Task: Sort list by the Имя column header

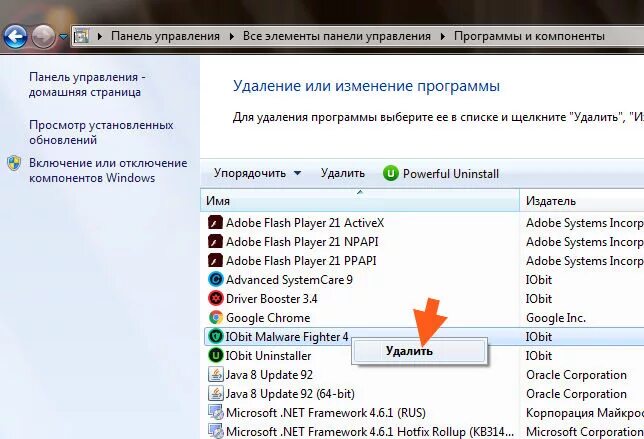Action: pos(360,201)
